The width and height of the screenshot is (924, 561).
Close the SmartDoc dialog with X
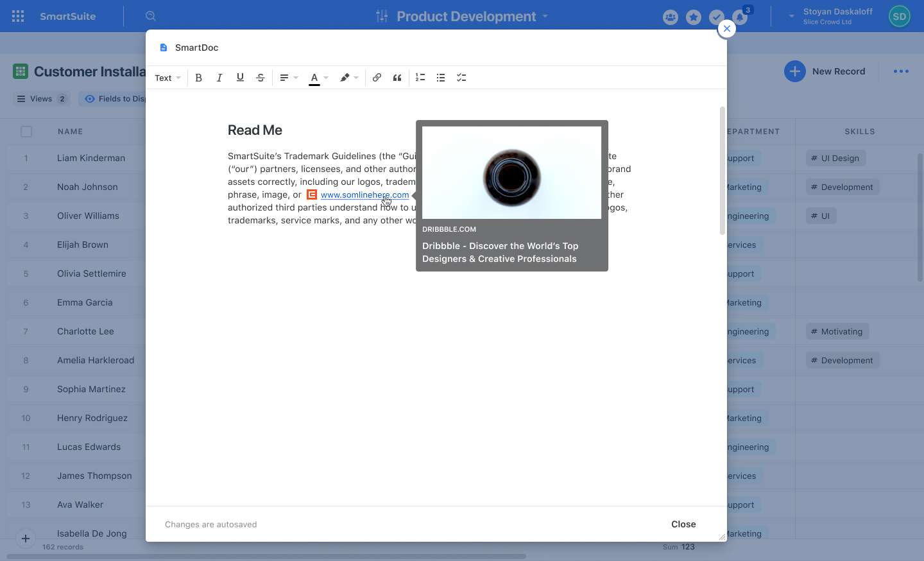[726, 28]
